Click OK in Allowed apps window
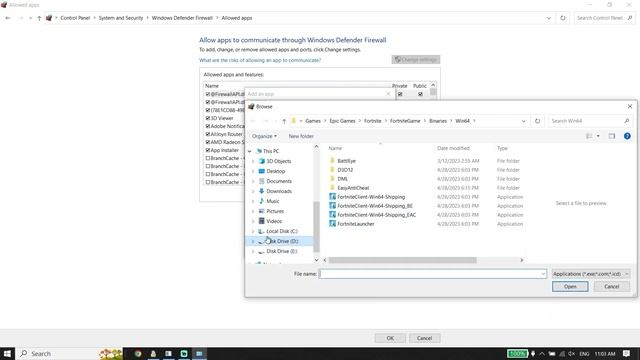This screenshot has width=640, height=360. click(390, 338)
